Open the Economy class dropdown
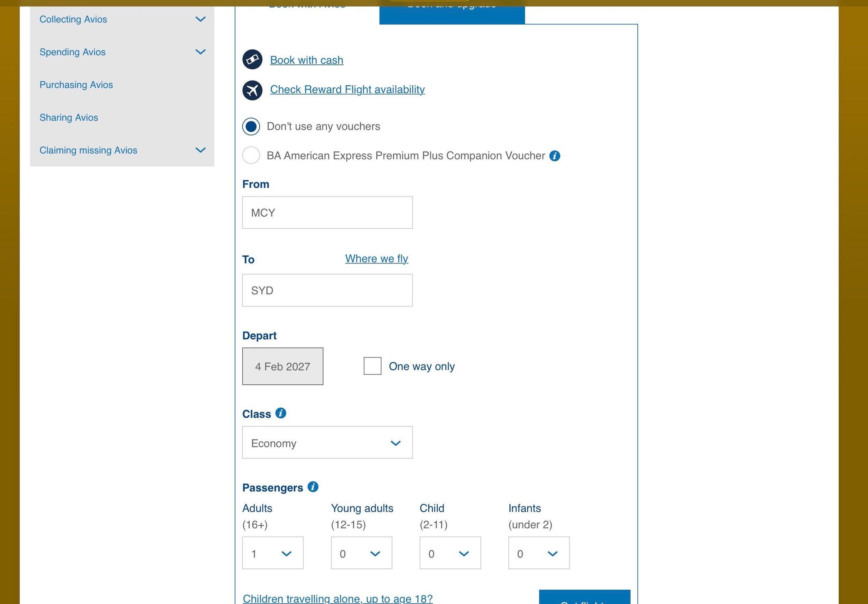Screen dimensions: 868x604 tap(327, 443)
